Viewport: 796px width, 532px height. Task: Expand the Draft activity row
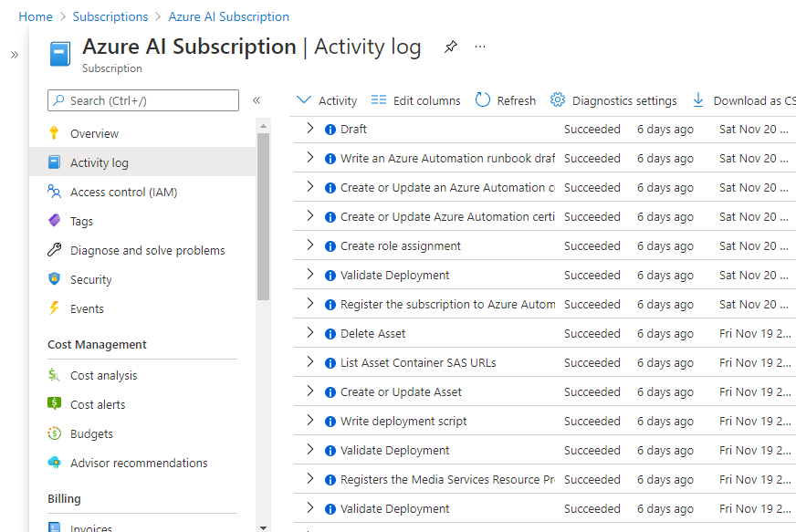pyautogui.click(x=310, y=129)
